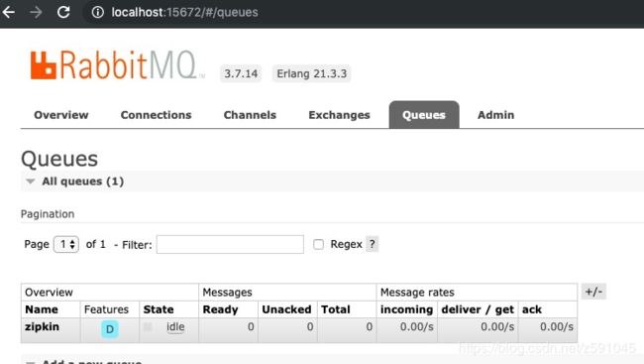644x364 pixels.
Task: View site info icon in address bar
Action: click(x=98, y=12)
